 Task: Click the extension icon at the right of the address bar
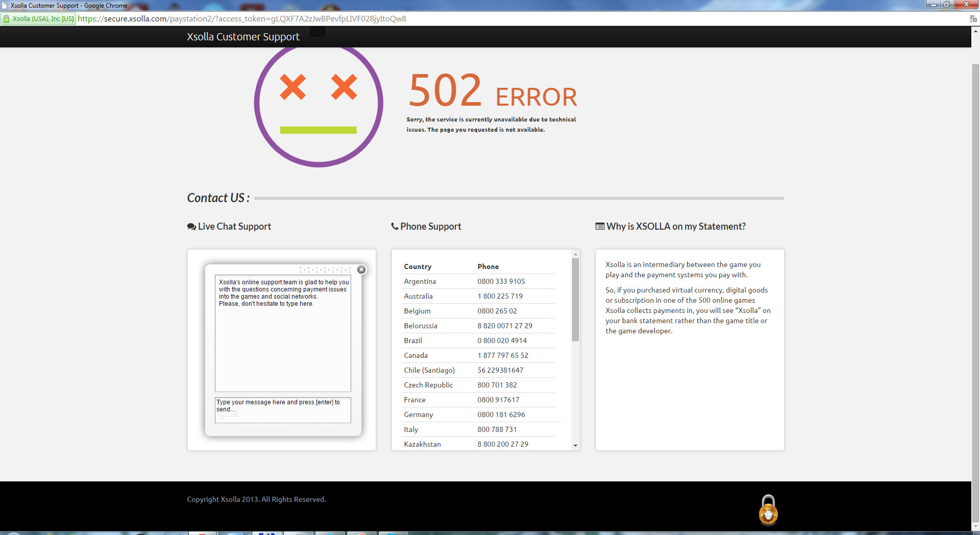pos(973,19)
